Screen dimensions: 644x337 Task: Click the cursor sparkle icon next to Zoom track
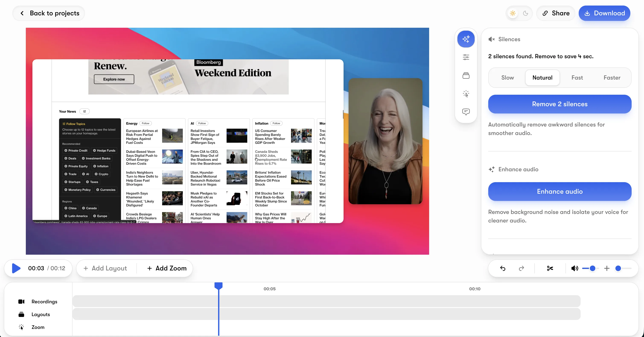pyautogui.click(x=22, y=327)
